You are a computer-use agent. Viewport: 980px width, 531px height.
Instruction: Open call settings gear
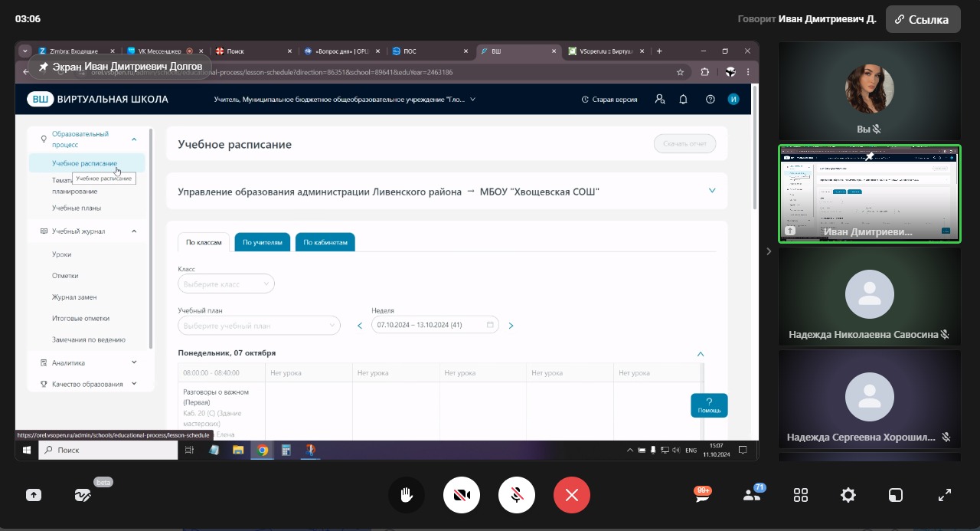[x=848, y=495]
